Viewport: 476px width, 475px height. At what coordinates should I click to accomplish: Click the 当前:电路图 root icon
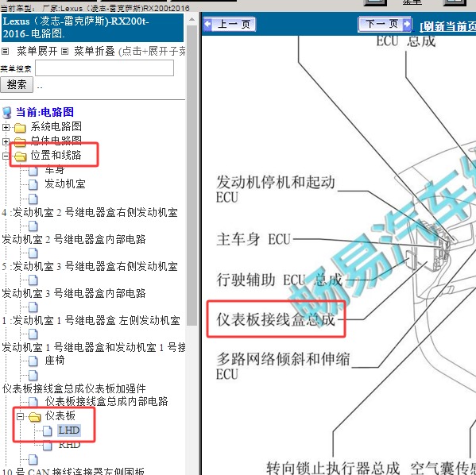(x=6, y=112)
